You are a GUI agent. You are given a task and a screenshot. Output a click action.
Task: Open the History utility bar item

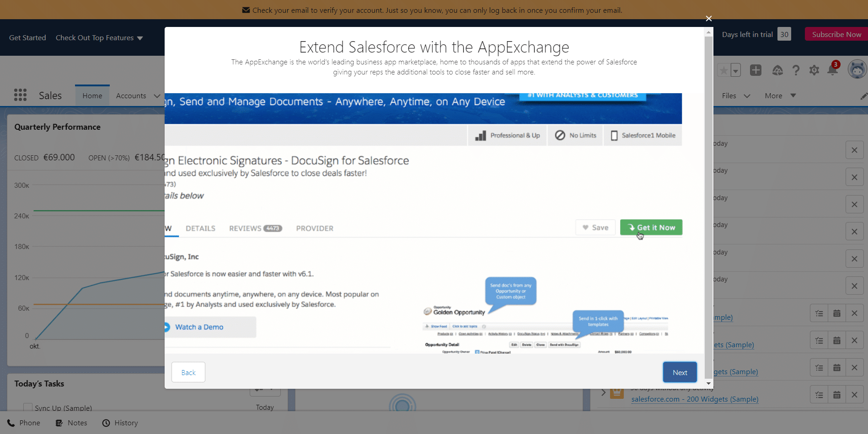[x=120, y=423]
